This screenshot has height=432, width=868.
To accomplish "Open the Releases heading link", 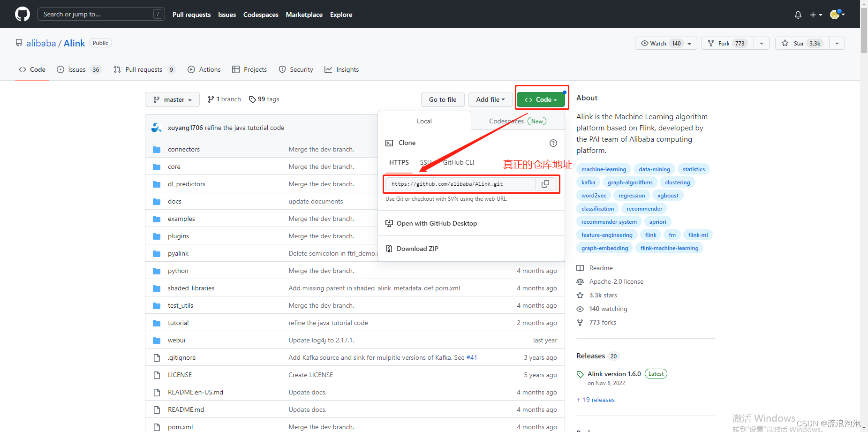I will 590,356.
